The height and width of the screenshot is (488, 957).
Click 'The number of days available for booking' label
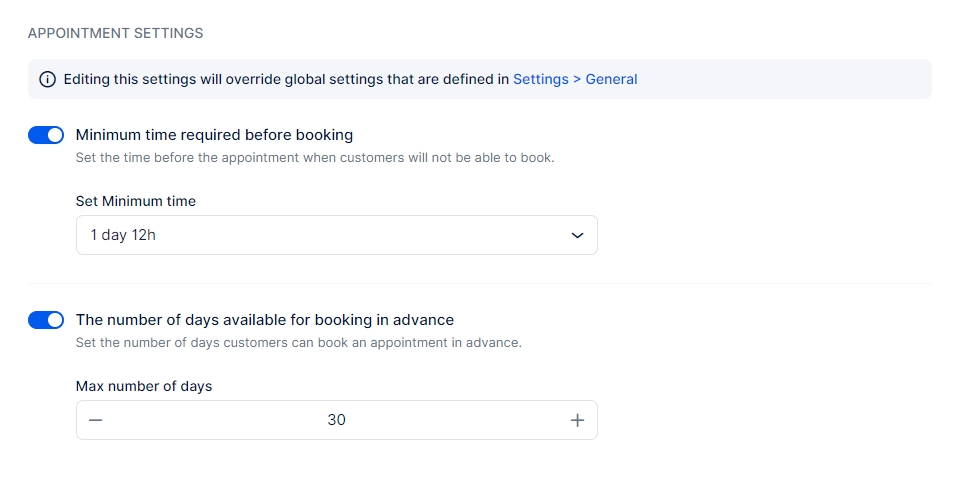pyautogui.click(x=265, y=320)
